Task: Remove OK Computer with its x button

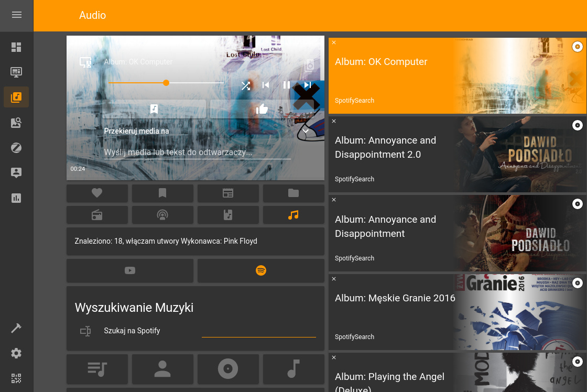Action: [x=334, y=42]
